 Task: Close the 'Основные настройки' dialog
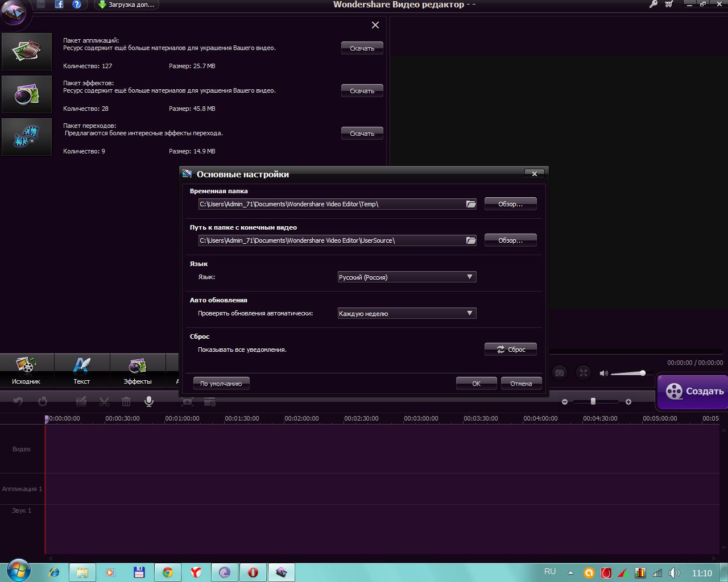coord(535,174)
